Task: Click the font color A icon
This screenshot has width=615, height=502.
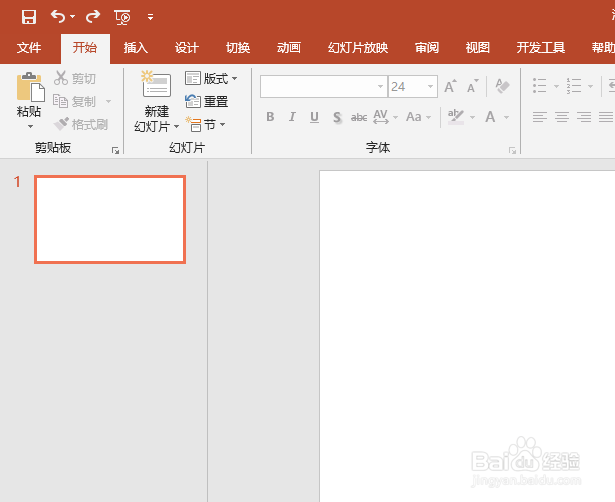Action: (490, 117)
